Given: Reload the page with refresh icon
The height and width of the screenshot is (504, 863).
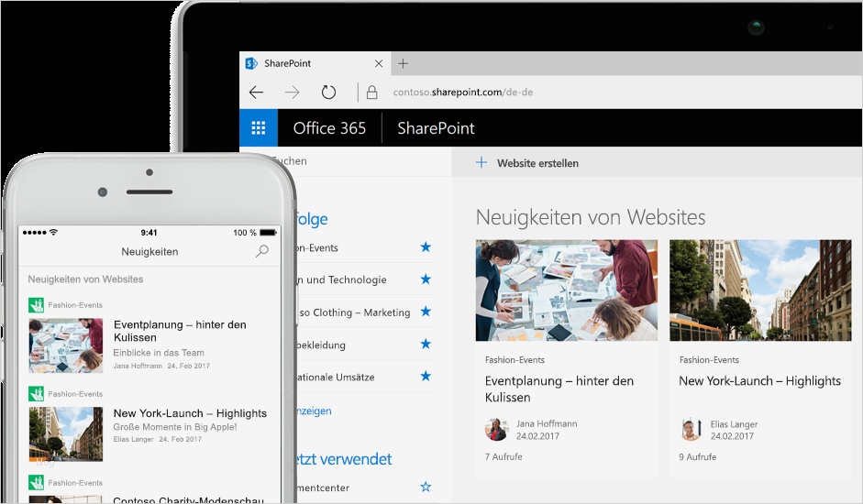Looking at the screenshot, I should pos(328,92).
